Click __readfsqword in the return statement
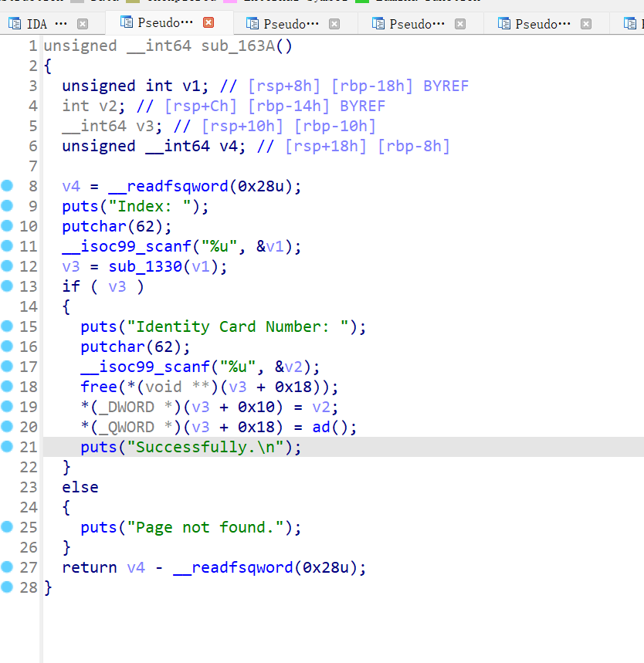Screen dimensions: 644x663 (x=233, y=568)
